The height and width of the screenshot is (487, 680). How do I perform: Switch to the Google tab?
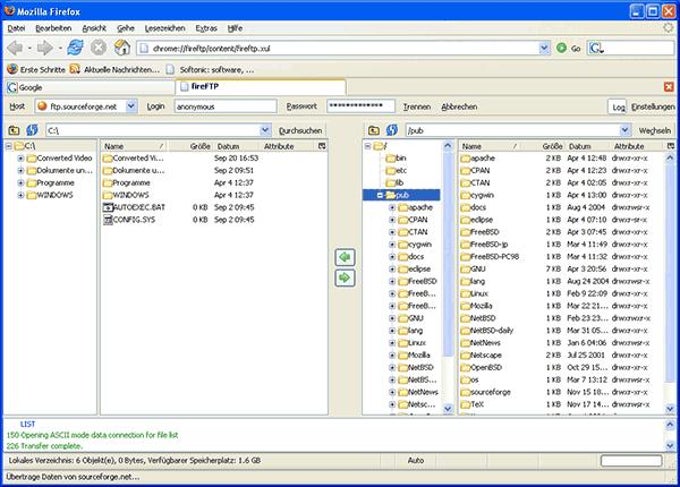pyautogui.click(x=89, y=87)
